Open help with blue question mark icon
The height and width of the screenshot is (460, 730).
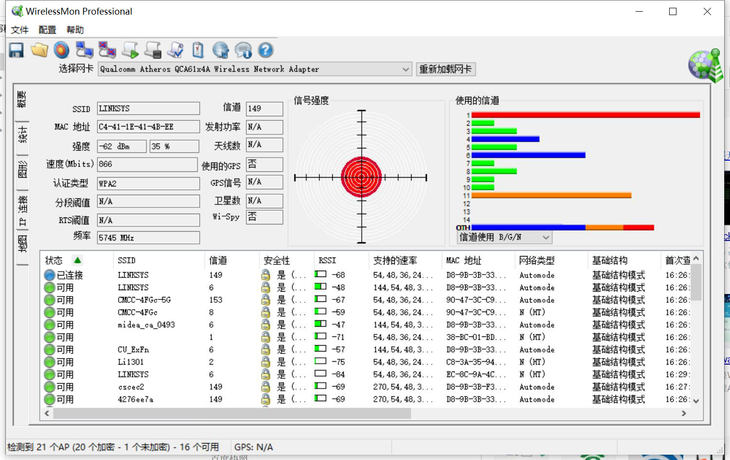point(265,50)
